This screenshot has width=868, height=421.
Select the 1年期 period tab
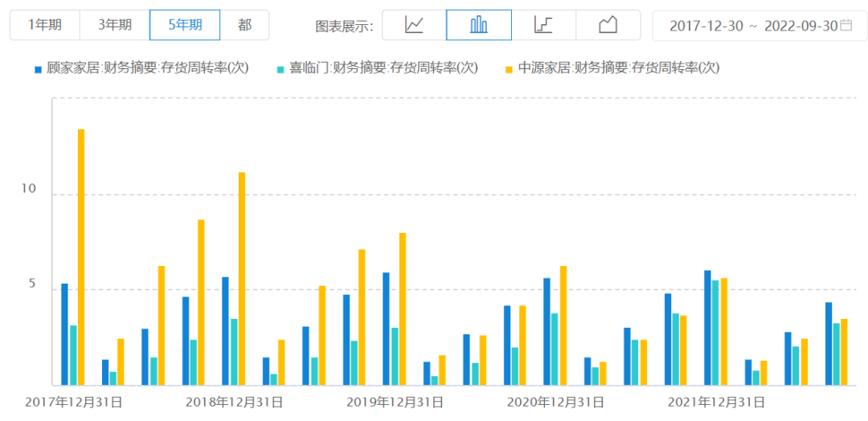click(x=45, y=25)
